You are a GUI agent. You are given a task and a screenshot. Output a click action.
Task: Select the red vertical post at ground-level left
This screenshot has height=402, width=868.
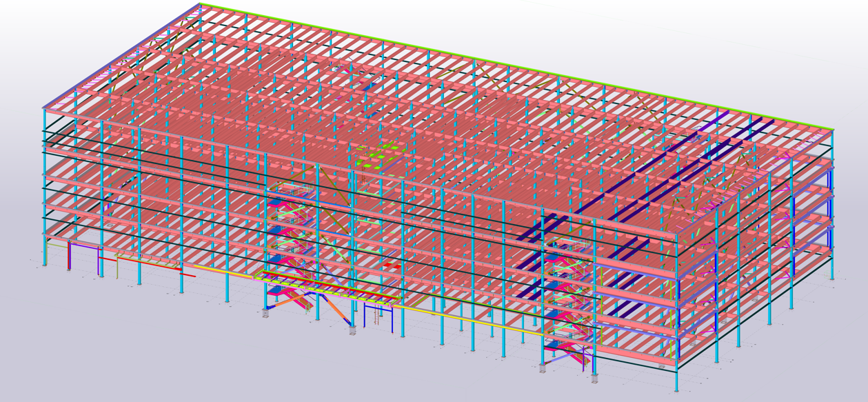point(68,257)
